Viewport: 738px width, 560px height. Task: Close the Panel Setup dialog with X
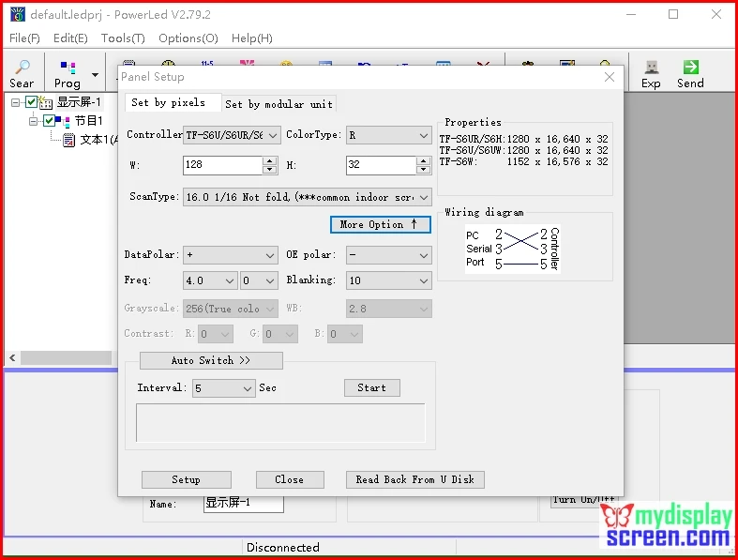tap(609, 77)
